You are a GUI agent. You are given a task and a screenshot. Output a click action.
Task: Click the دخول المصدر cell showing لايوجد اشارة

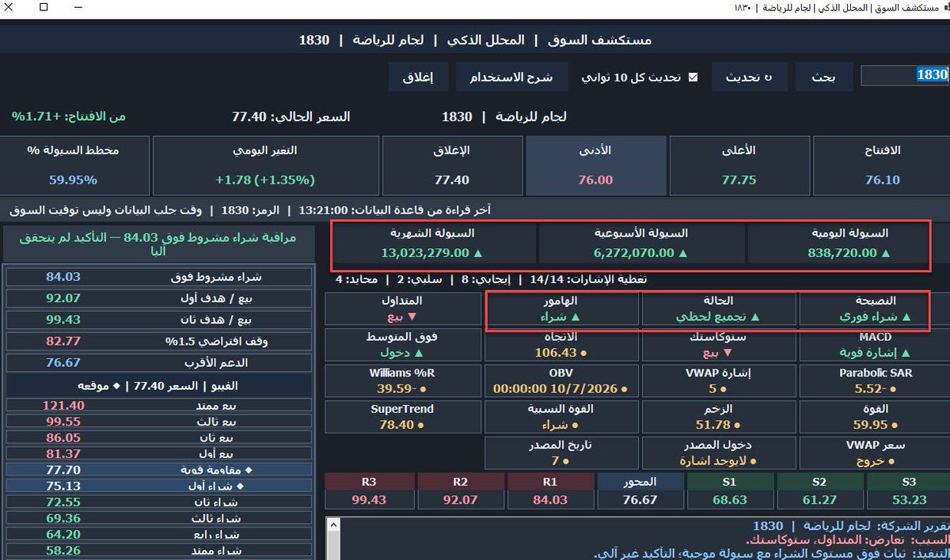point(719,453)
